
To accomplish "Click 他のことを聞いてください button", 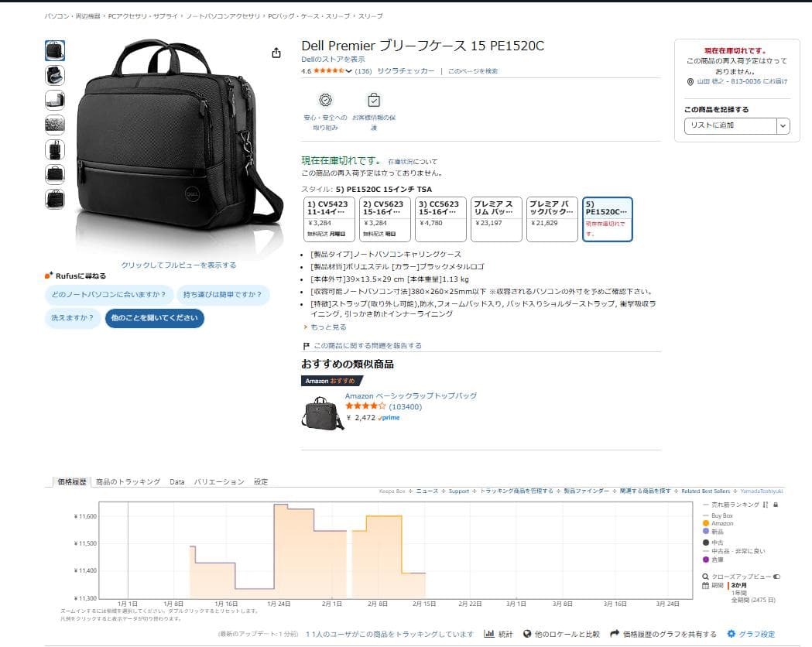I will (154, 318).
